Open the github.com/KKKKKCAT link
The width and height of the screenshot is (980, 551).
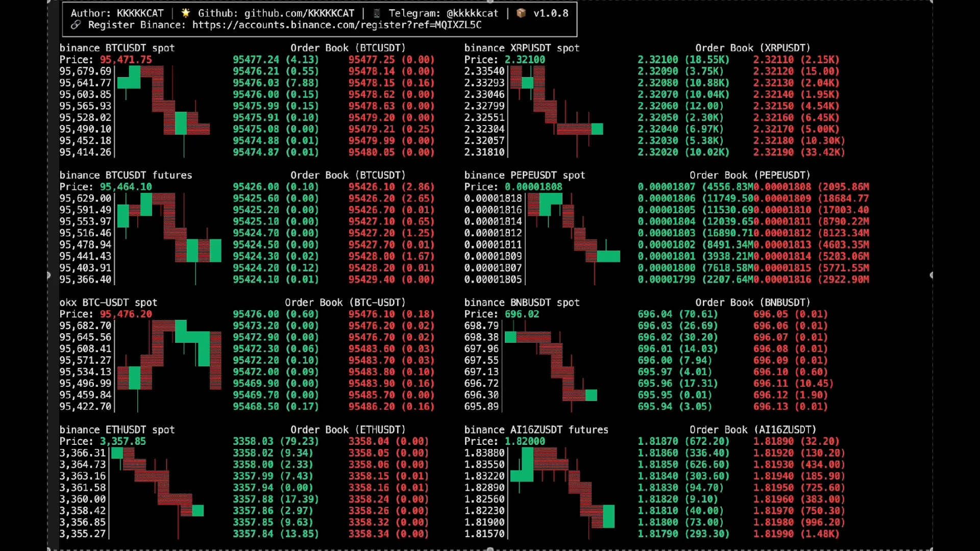300,13
